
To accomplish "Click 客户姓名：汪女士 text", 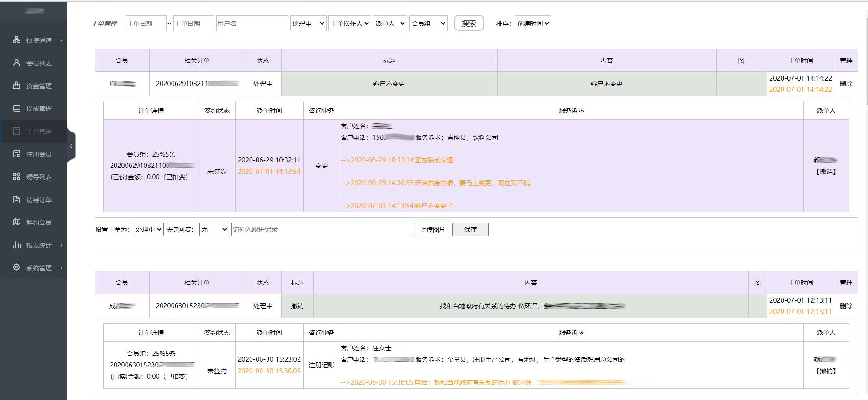I will [366, 348].
